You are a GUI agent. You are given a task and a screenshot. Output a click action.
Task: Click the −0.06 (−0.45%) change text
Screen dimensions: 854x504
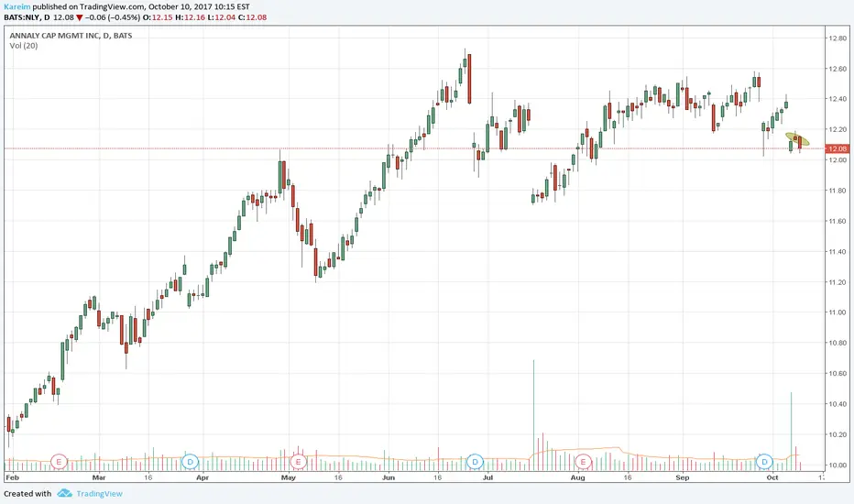coord(112,17)
